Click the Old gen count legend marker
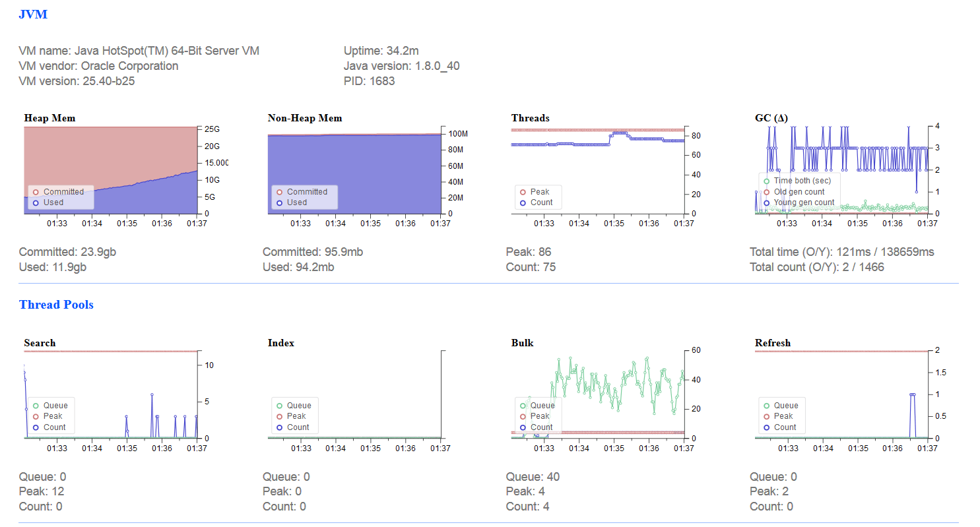 766,192
